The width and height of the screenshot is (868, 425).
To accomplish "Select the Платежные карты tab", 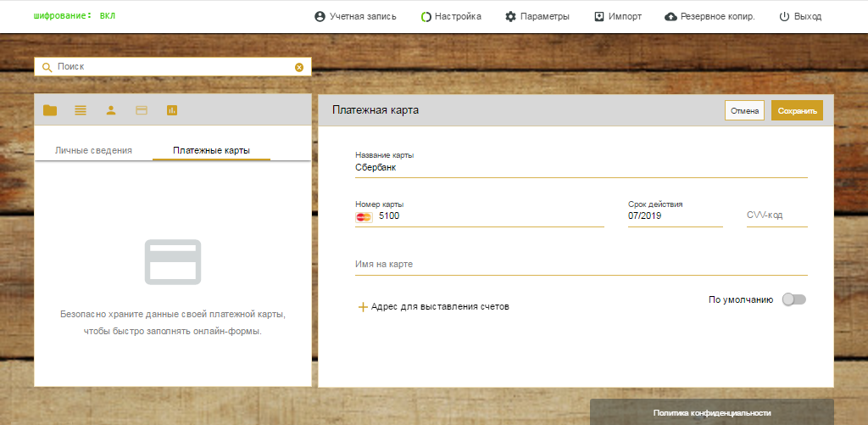I will (x=211, y=150).
